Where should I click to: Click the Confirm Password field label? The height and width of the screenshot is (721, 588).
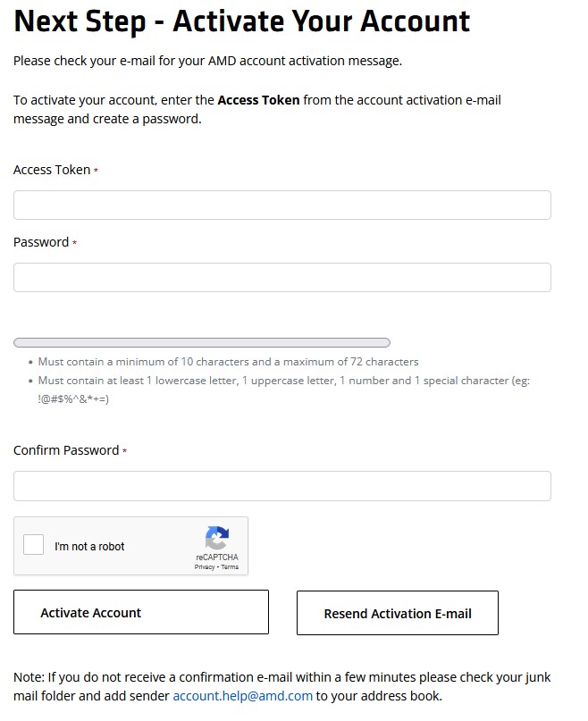click(x=66, y=450)
